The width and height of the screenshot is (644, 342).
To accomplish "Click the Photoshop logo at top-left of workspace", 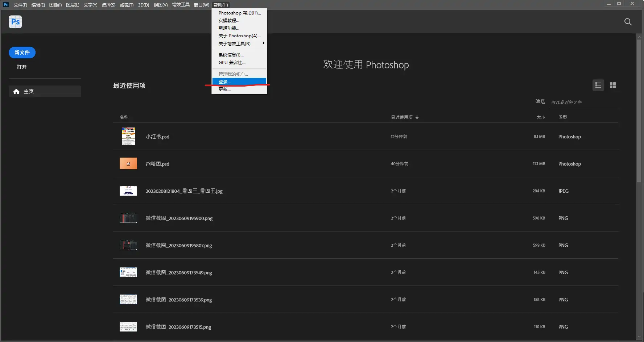I will coord(15,22).
